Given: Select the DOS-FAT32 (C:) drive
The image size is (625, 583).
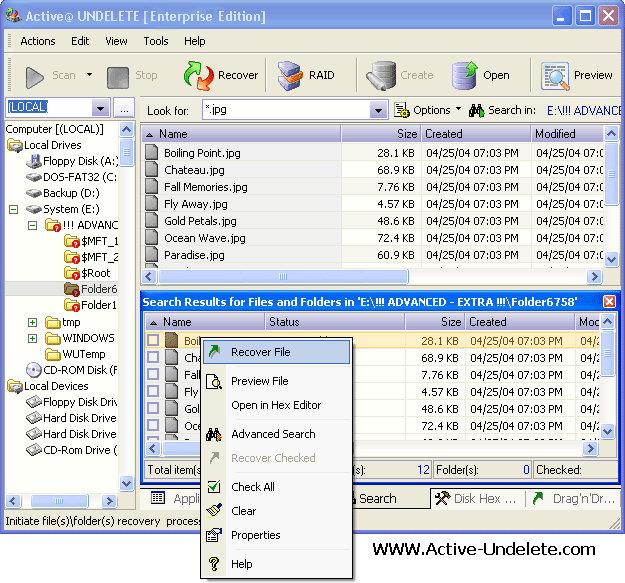Looking at the screenshot, I should (71, 177).
